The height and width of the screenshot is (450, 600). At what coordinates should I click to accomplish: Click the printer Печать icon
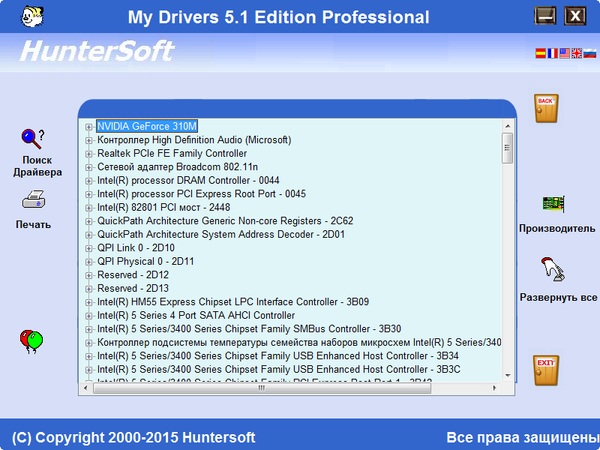tap(32, 200)
